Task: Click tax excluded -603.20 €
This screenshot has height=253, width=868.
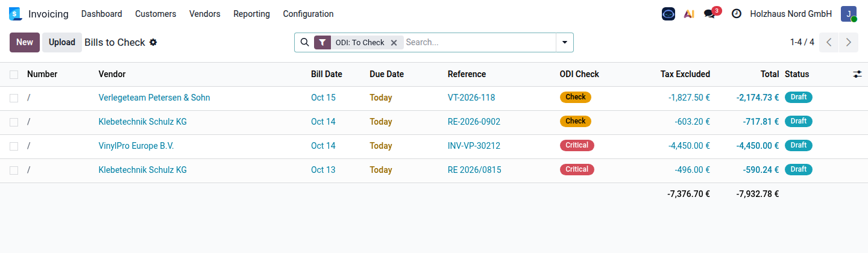Action: [693, 122]
